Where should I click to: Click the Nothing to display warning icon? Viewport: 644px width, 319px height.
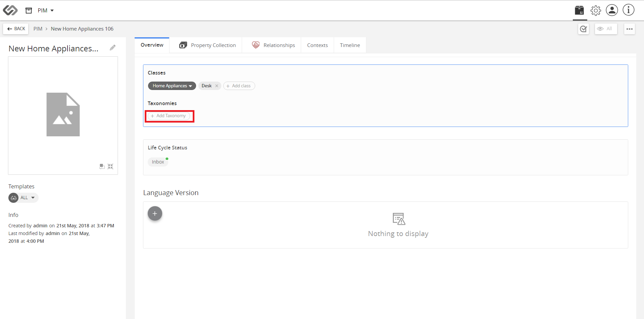[x=399, y=219]
